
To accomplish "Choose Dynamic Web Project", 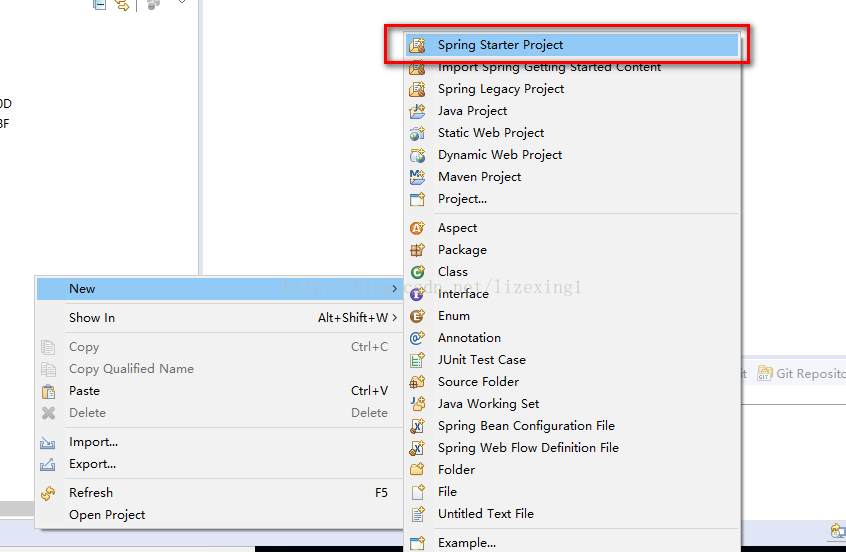I will (572, 155).
